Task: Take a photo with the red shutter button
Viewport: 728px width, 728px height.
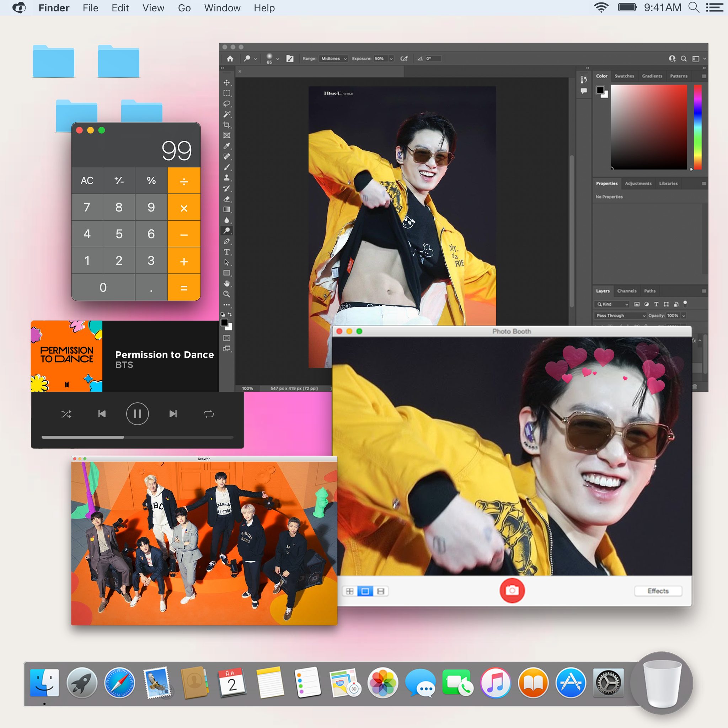Action: coord(512,591)
